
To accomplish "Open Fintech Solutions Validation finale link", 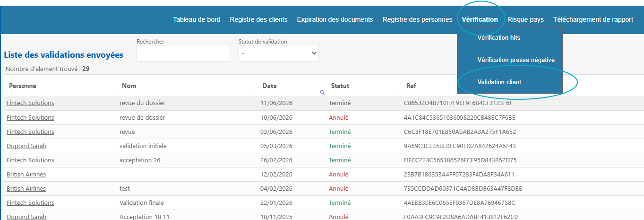I will 30,202.
